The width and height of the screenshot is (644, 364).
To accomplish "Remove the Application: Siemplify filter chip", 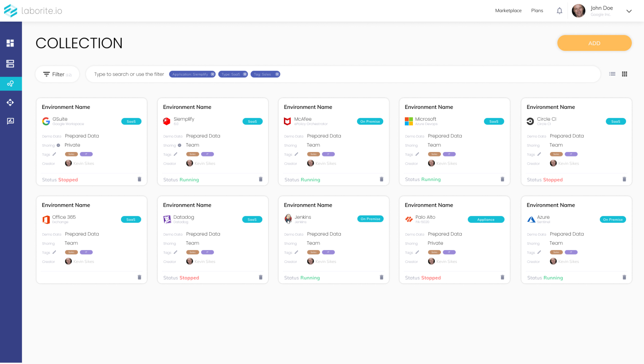I will click(x=213, y=74).
